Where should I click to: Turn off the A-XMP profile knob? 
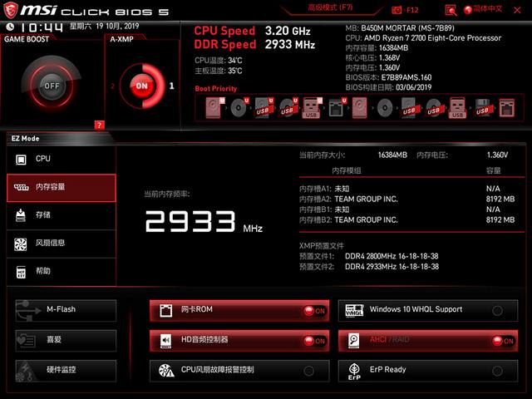tap(141, 86)
